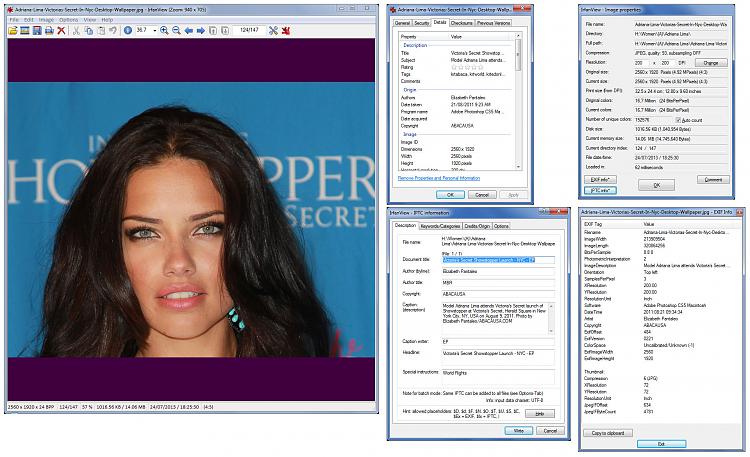Click Change button next to DPI resolution
The height and width of the screenshot is (457, 750).
tap(711, 63)
